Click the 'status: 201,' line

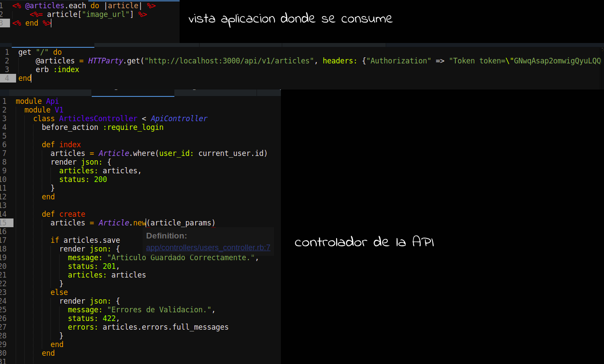94,266
